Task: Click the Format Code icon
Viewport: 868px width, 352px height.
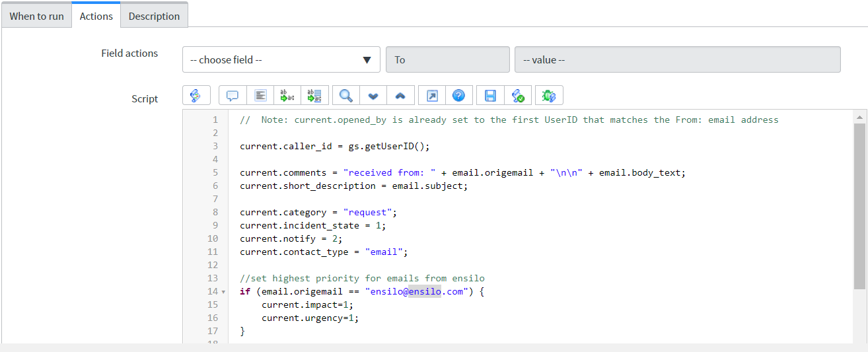Action: 260,96
